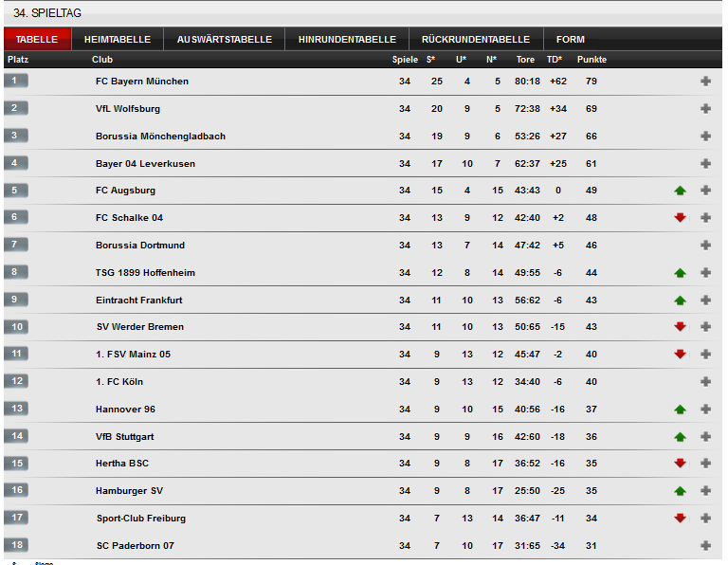
Task: Click red down arrow for SV Werder Bremen
Action: pyautogui.click(x=680, y=327)
